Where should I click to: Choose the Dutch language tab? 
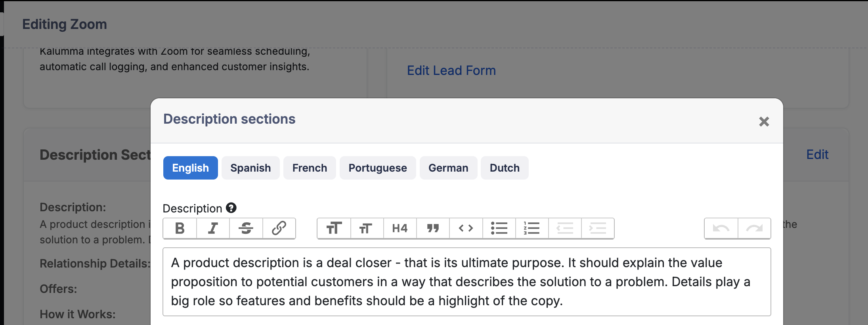505,168
